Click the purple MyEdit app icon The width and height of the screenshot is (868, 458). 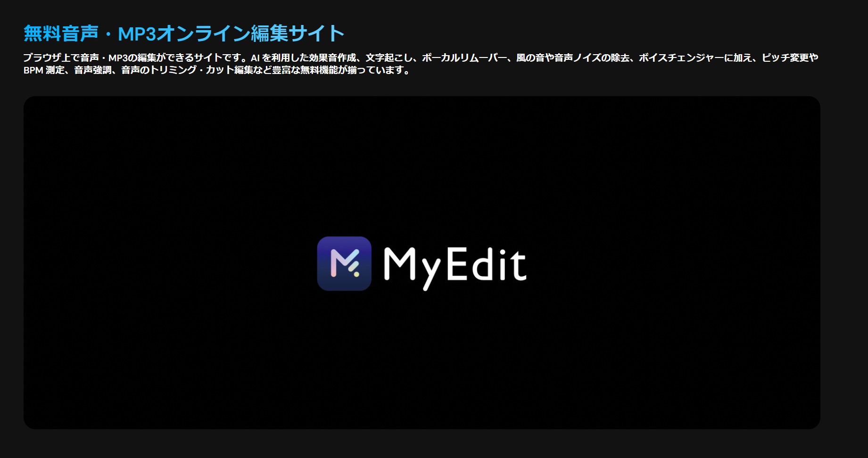point(344,263)
